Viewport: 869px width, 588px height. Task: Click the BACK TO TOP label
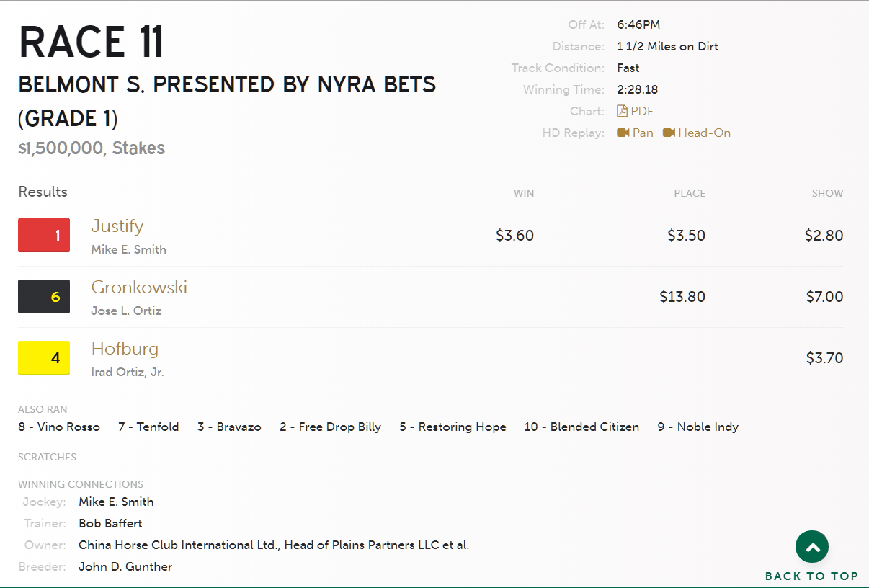tap(811, 576)
